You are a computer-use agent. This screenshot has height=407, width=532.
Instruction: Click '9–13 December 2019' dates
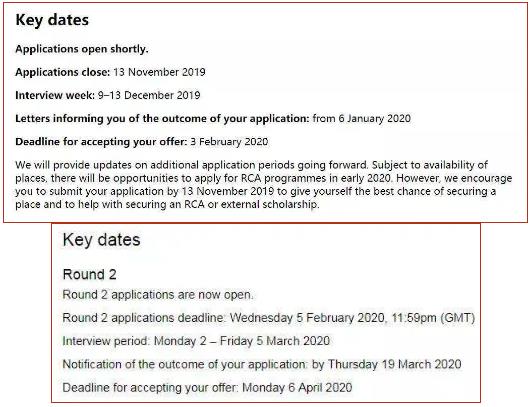coord(149,95)
